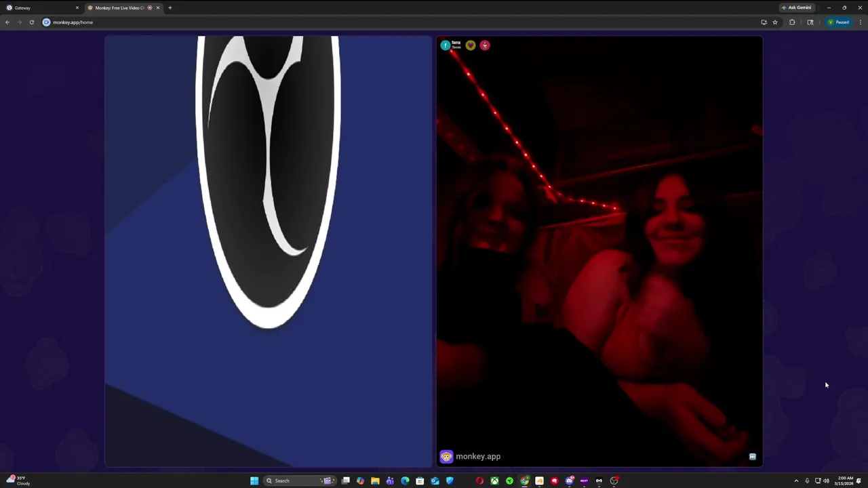The height and width of the screenshot is (488, 868).
Task: Open the volume control in system tray
Action: 826,481
